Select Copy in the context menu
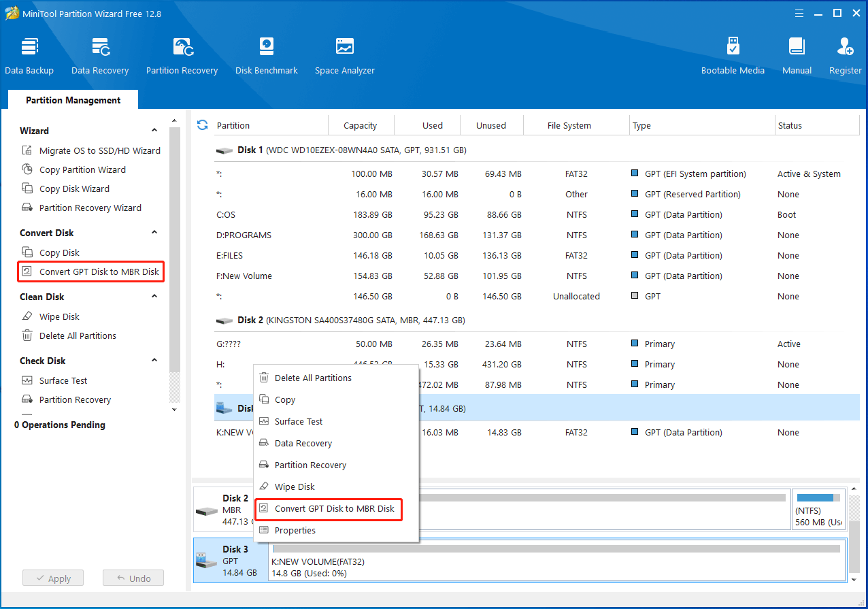 [336, 399]
